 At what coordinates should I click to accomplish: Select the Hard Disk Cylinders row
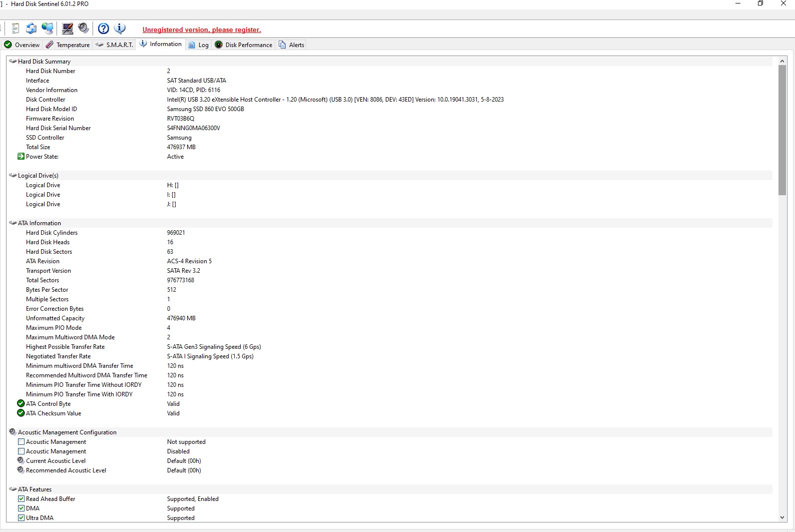[x=390, y=233]
